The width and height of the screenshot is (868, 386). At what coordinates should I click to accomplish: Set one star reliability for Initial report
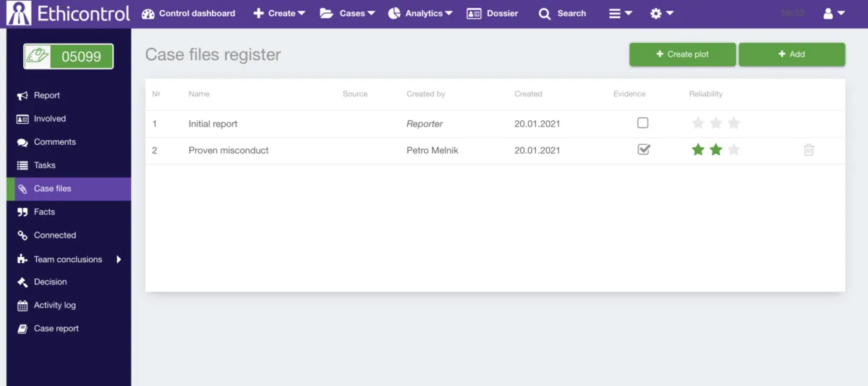pos(698,123)
